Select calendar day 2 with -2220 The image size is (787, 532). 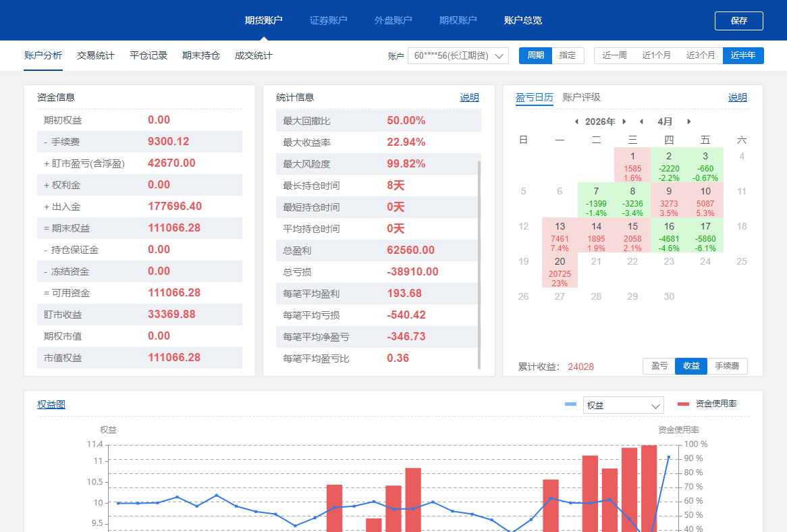(x=669, y=165)
